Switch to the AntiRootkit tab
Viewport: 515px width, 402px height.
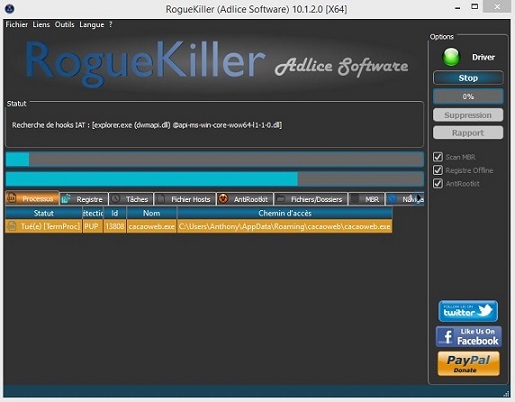coord(245,199)
